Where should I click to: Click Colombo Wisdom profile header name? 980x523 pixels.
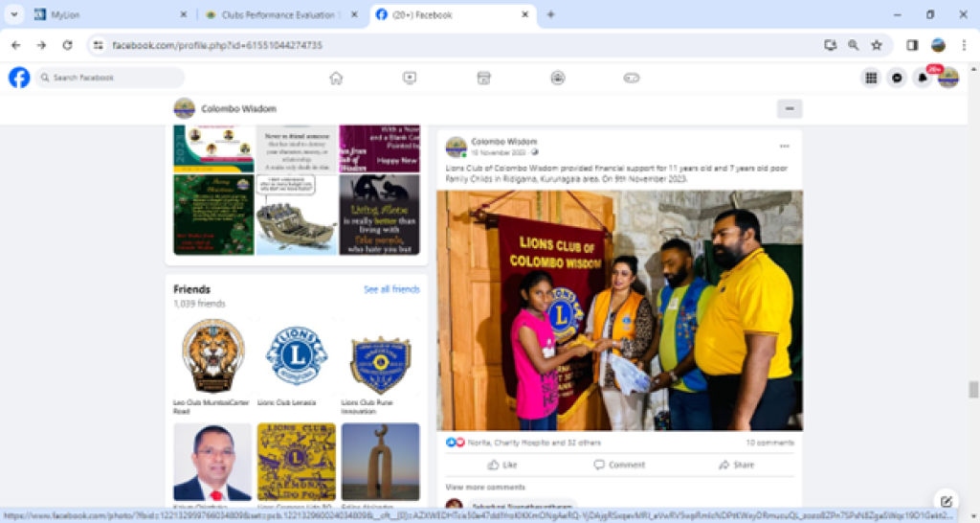[238, 108]
